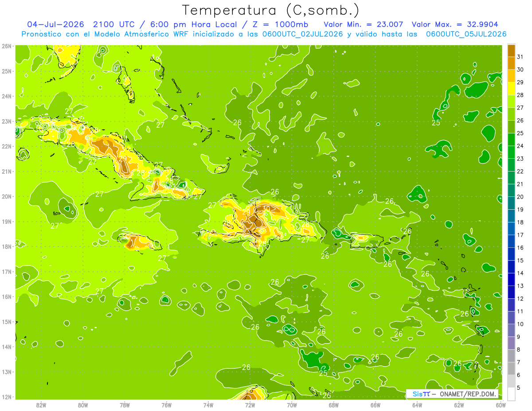Click the "74W" longitude label
Viewport: 532px width, 411px height.
(208, 405)
